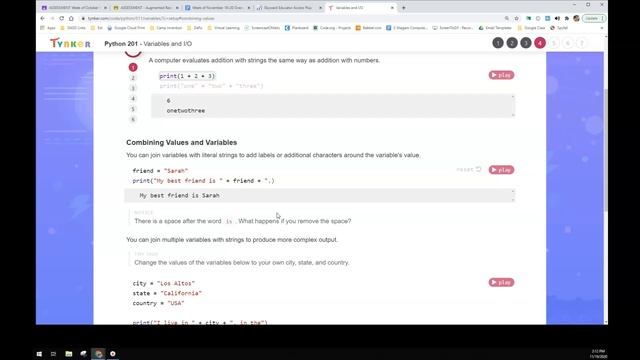Click "My best friend is Sarah" output

[x=180, y=196]
